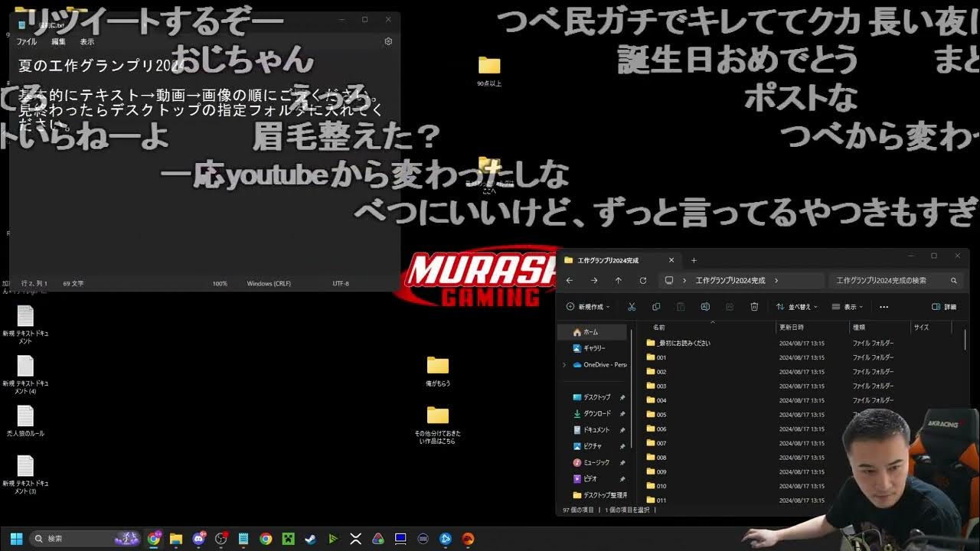The height and width of the screenshot is (551, 980).
Task: Select the その他分けておきたい作品はこちら folder
Action: click(x=438, y=425)
